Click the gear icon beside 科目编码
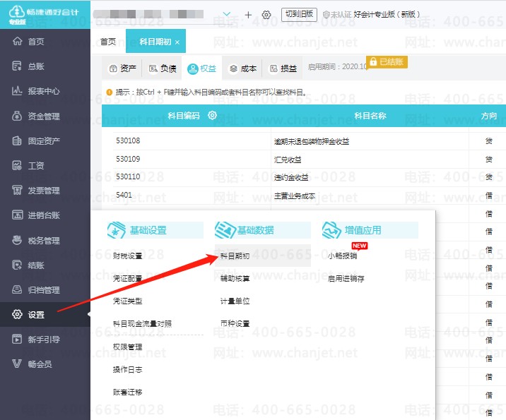The height and width of the screenshot is (420, 506). [212, 116]
